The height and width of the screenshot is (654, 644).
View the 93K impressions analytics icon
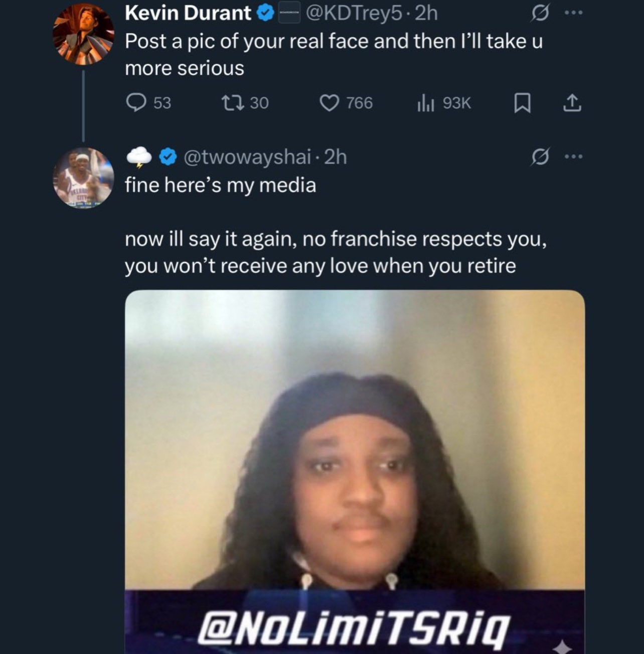coord(424,103)
